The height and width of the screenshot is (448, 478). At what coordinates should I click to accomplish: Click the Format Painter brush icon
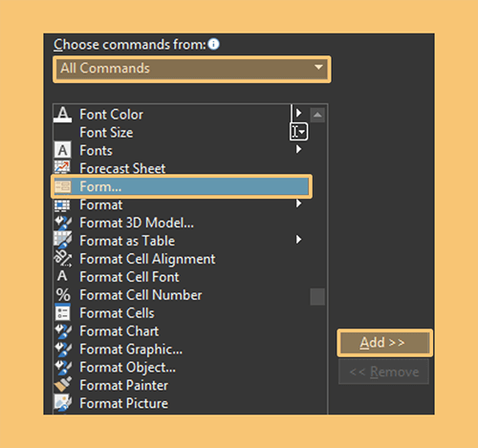pos(63,385)
